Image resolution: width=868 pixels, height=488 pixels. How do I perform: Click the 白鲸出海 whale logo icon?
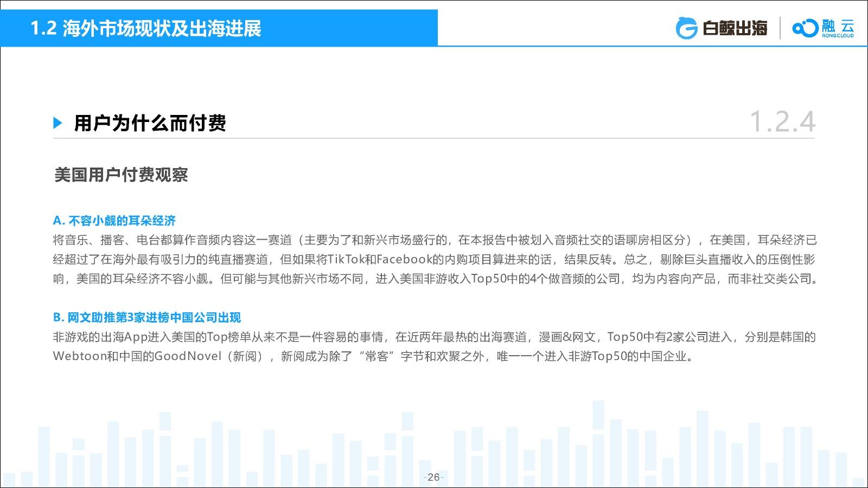pos(686,28)
